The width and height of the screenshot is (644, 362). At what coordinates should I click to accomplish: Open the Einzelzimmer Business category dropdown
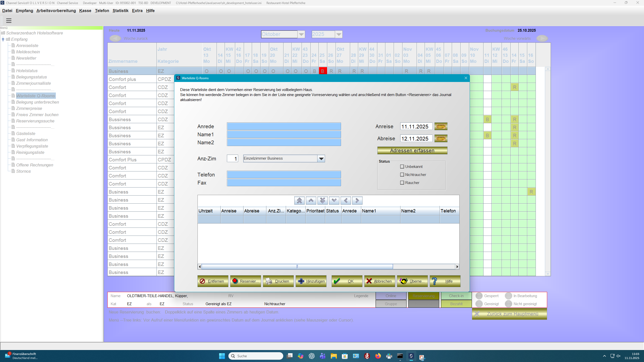pos(321,158)
